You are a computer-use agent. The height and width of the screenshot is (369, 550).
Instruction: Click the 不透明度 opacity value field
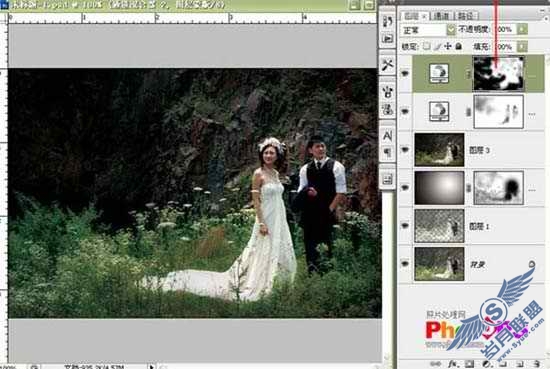(x=504, y=29)
